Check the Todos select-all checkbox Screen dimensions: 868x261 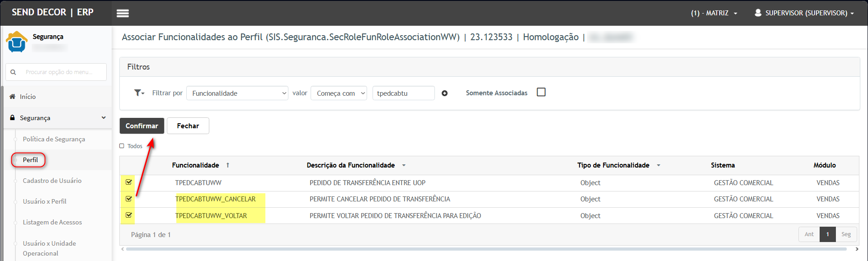click(122, 146)
